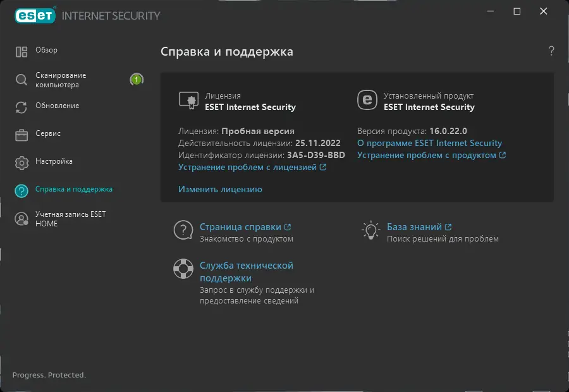Image resolution: width=569 pixels, height=392 pixels.
Task: Go to Учетная запись ESET HOME
Action: 70,219
